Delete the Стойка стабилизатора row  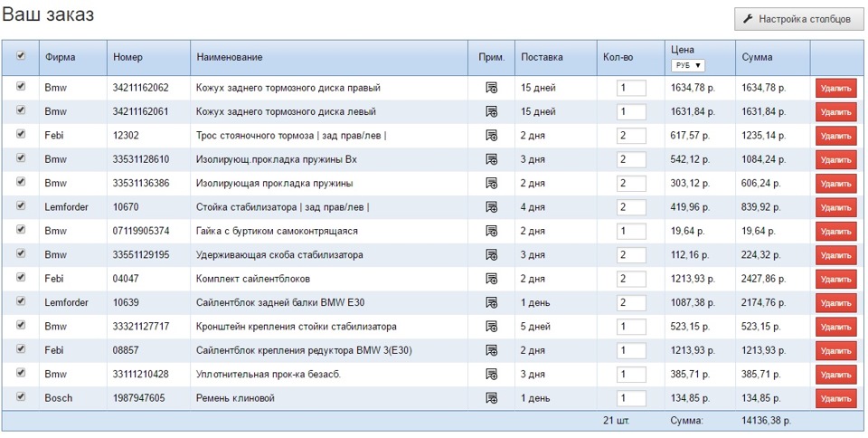tap(835, 207)
